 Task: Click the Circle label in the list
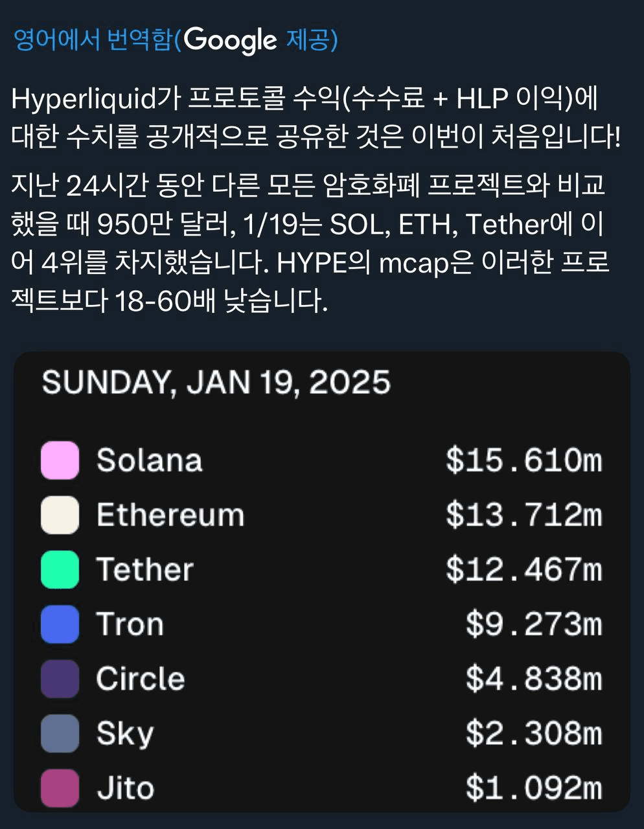tap(141, 679)
